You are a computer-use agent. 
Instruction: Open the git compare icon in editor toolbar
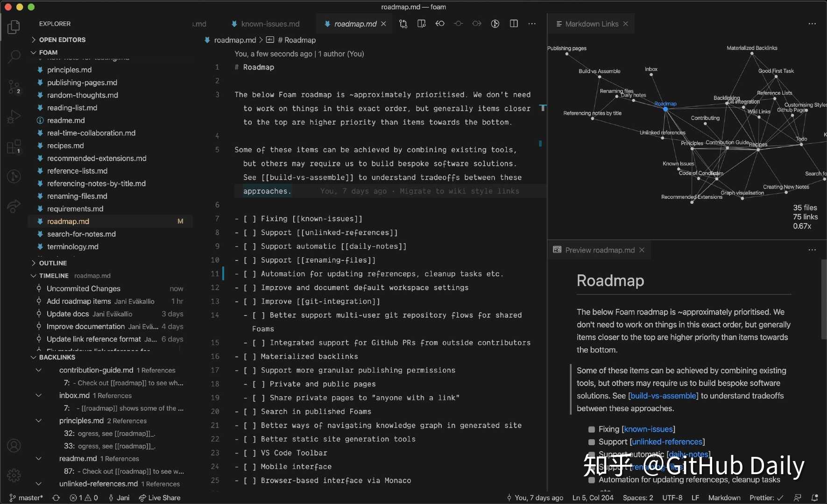tap(403, 24)
